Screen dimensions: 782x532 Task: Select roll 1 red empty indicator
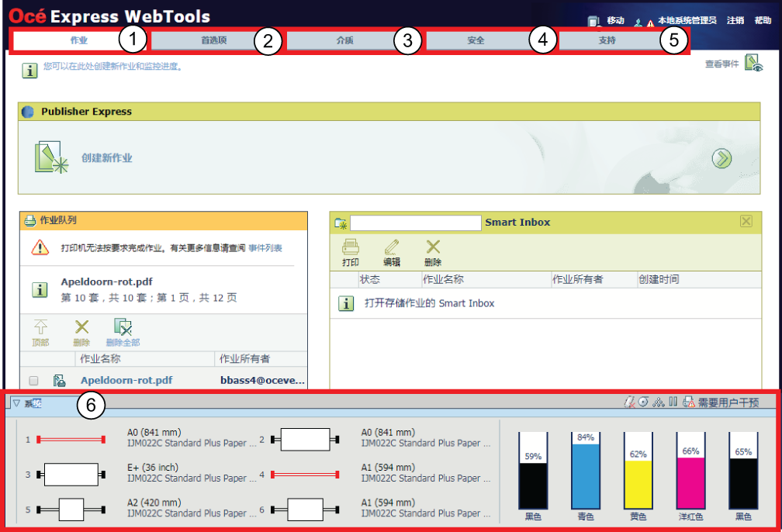71,439
